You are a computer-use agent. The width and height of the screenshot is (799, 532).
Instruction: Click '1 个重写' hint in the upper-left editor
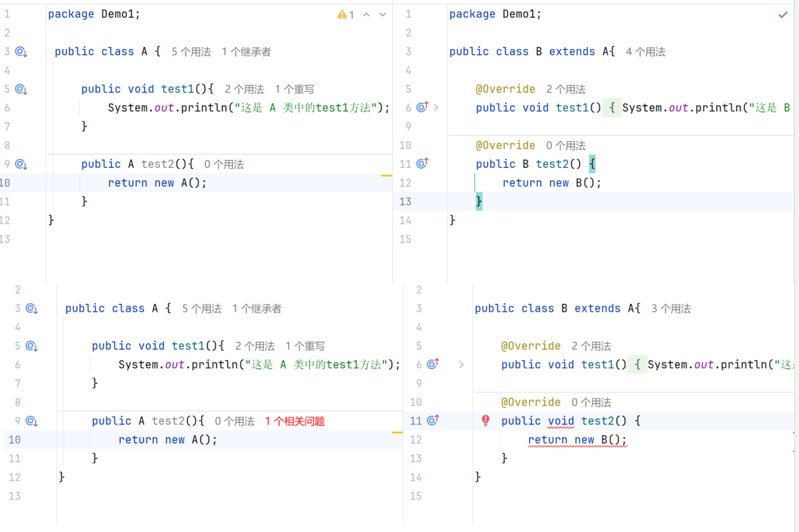click(x=294, y=89)
